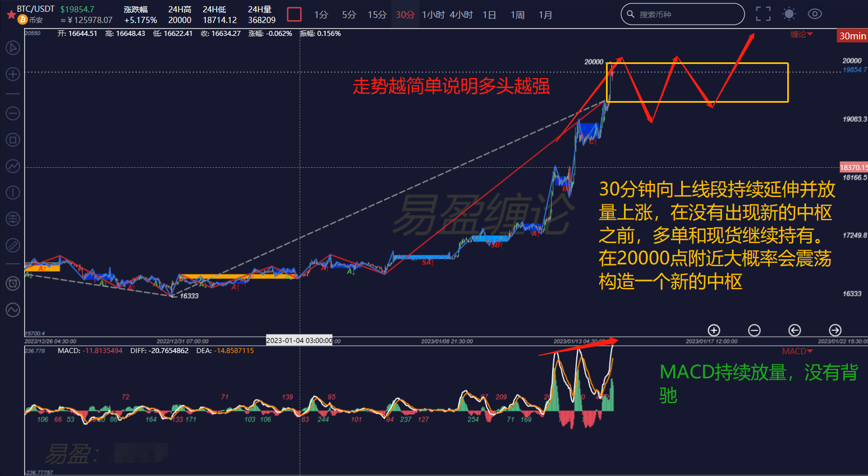The height and width of the screenshot is (476, 868).
Task: Click the 19854.7 current price axis label
Action: pos(855,70)
